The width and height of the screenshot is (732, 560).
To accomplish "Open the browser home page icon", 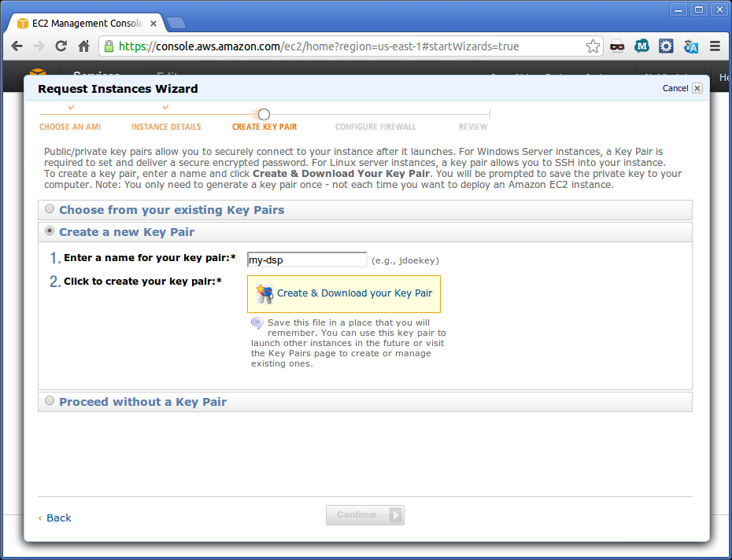I will pos(83,46).
